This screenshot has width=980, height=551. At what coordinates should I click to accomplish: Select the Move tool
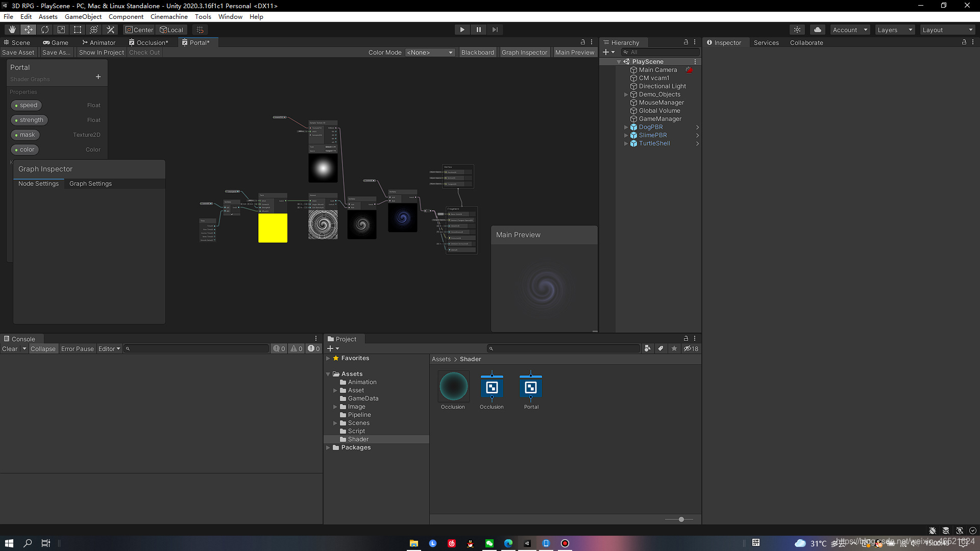click(29, 30)
